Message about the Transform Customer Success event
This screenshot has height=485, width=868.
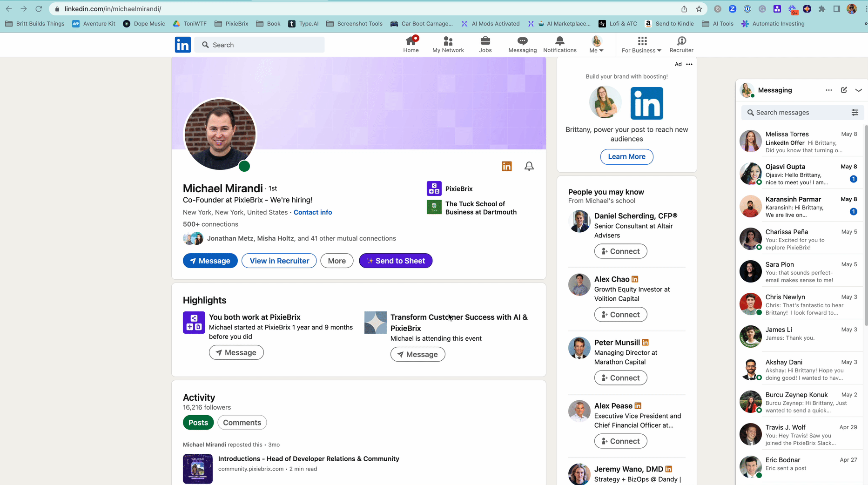click(418, 354)
